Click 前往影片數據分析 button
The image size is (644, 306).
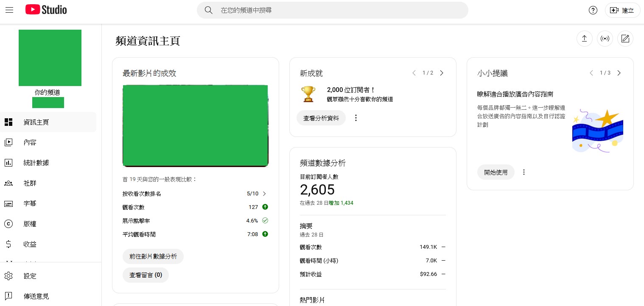[x=153, y=256]
